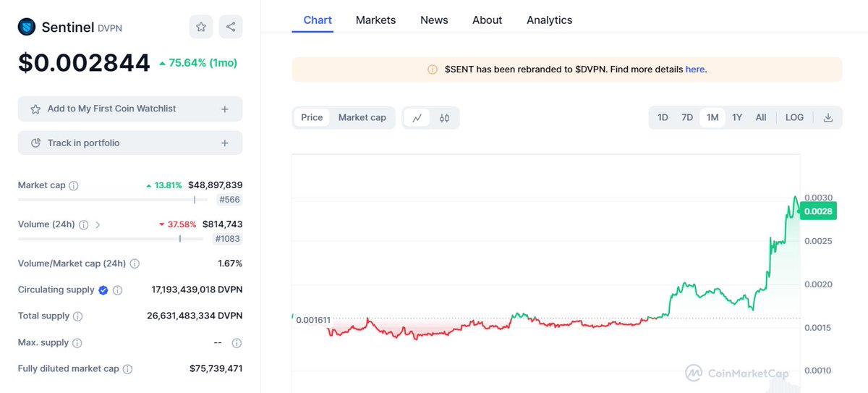This screenshot has width=868, height=393.
Task: Click the green 0.0028 current price tag
Action: click(x=819, y=211)
